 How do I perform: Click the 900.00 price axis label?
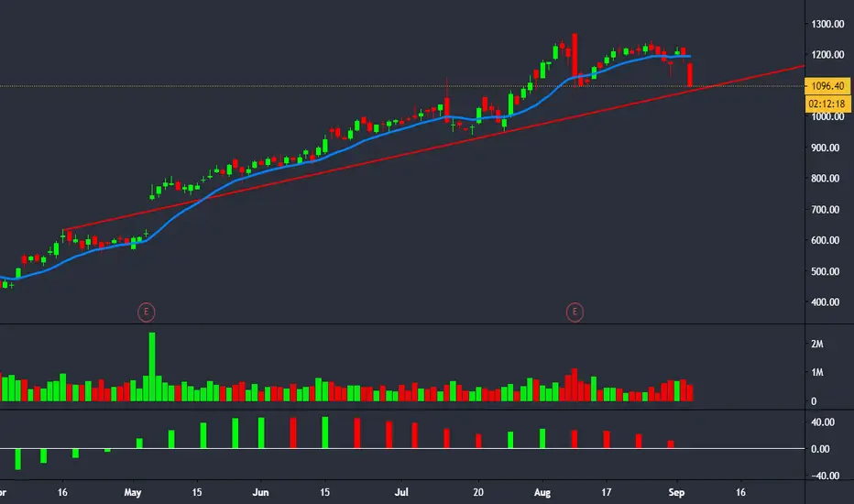click(x=827, y=148)
